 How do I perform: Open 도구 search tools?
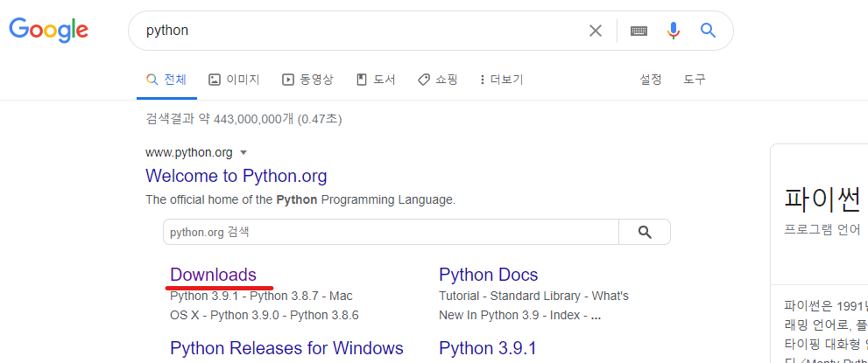[695, 80]
